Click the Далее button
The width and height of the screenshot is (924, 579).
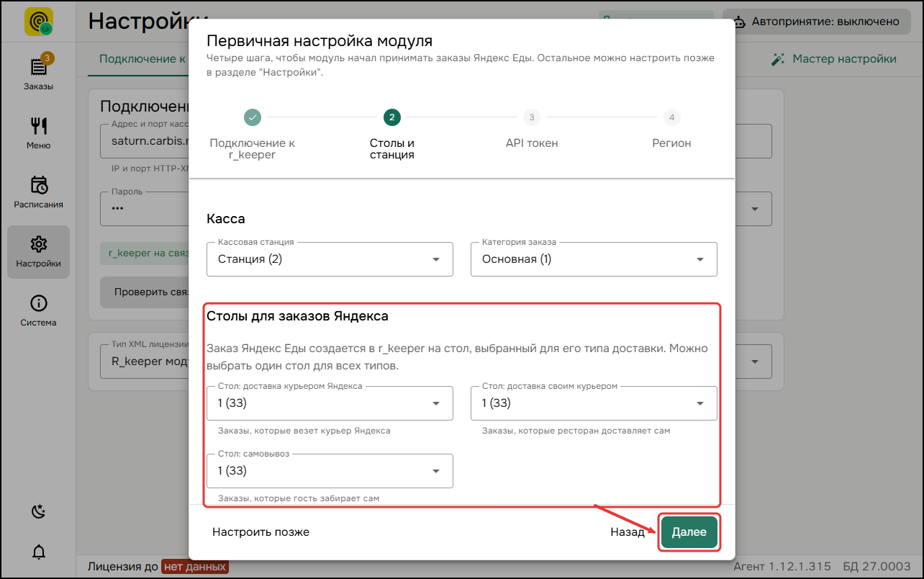click(x=689, y=532)
